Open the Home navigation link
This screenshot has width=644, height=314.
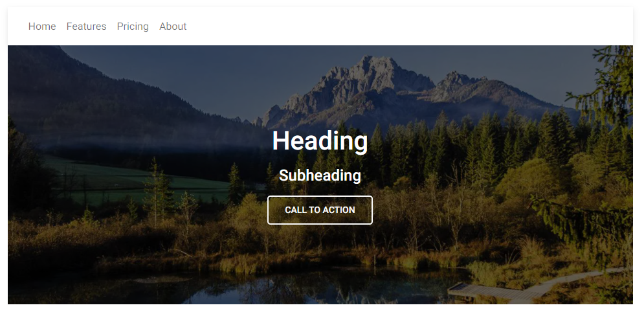pos(42,27)
